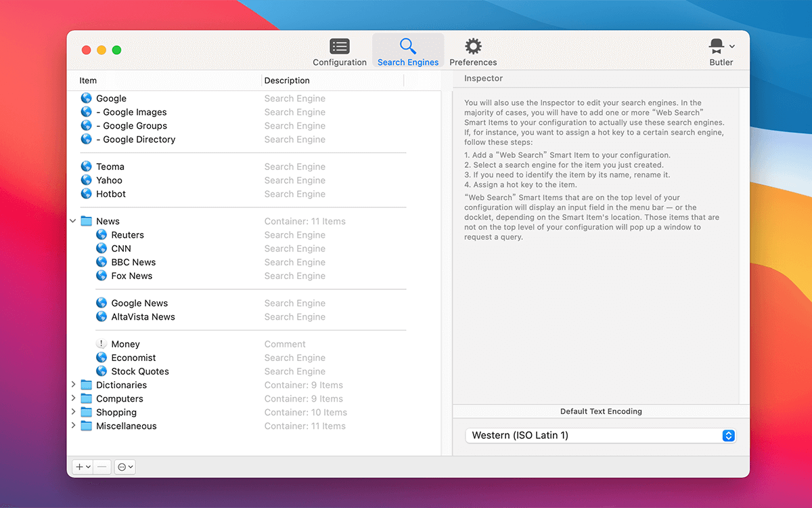
Task: Select the Stock Quotes entry name
Action: click(x=140, y=371)
